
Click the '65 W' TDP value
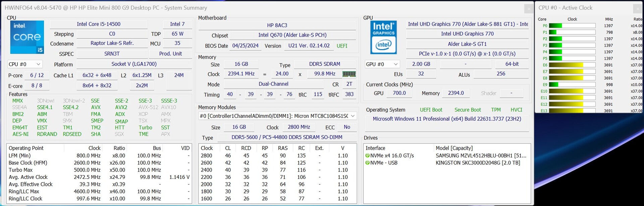(177, 34)
